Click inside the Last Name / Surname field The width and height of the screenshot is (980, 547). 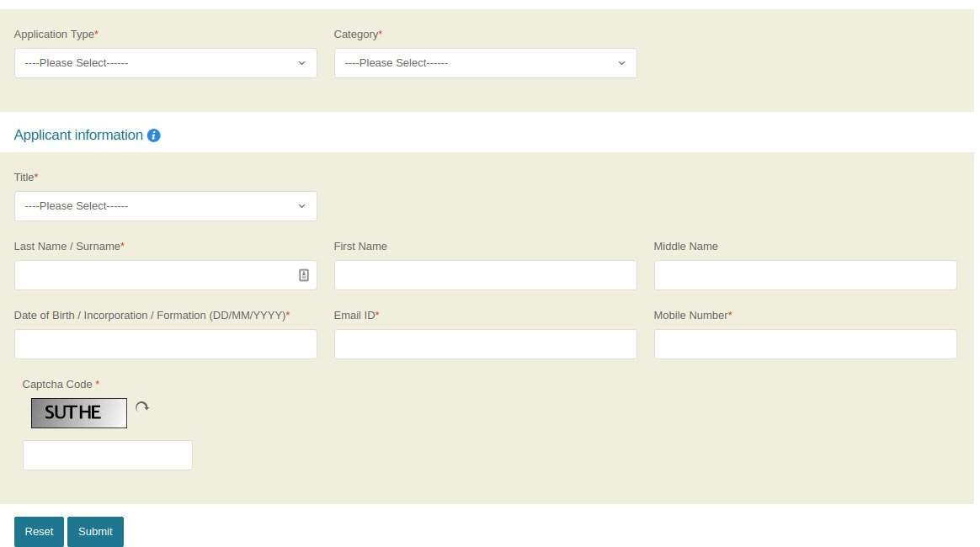152,275
